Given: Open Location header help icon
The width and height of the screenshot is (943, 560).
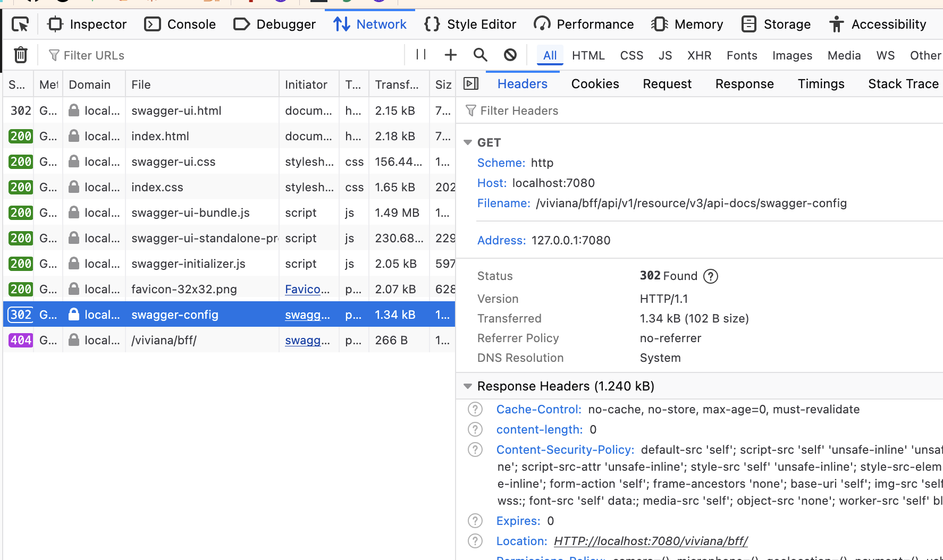Looking at the screenshot, I should 475,541.
